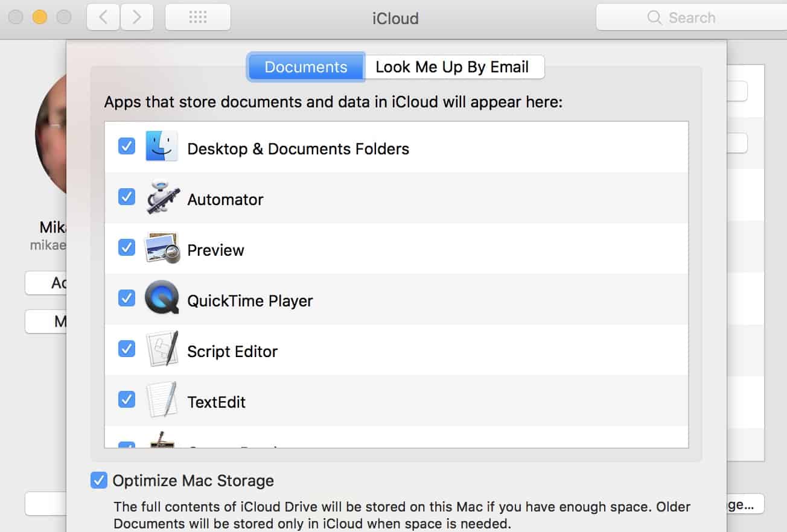The image size is (787, 532).
Task: Toggle the QuickTime Player checkbox
Action: [126, 298]
